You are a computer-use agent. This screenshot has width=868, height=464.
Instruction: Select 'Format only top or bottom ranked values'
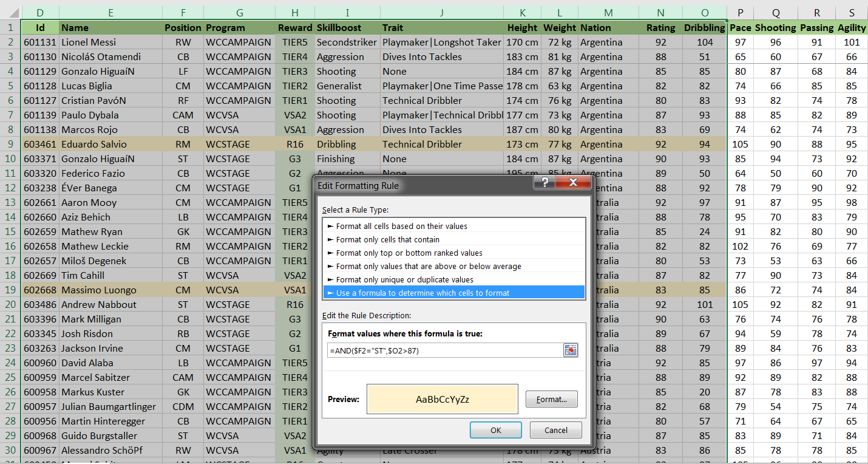(x=409, y=253)
